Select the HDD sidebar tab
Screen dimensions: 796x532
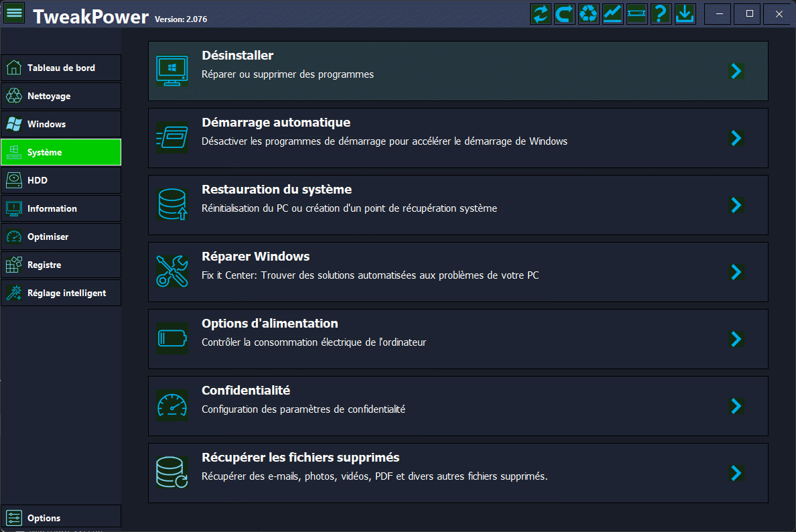click(x=61, y=180)
